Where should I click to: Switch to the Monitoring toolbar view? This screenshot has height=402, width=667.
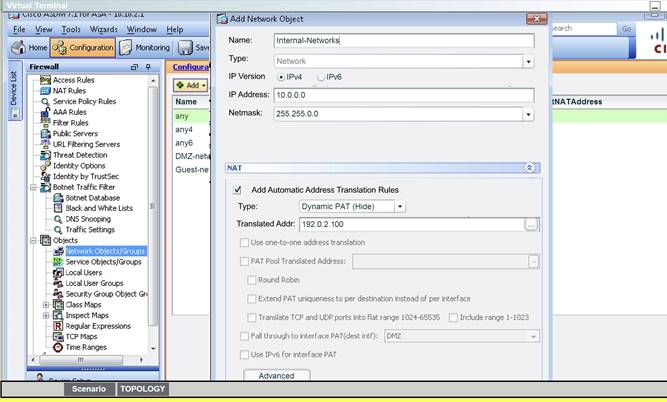coord(145,47)
